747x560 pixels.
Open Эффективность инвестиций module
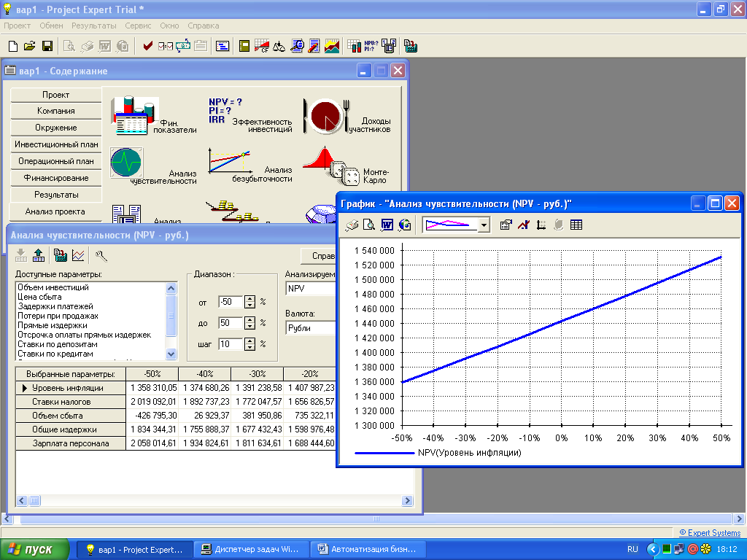point(250,116)
